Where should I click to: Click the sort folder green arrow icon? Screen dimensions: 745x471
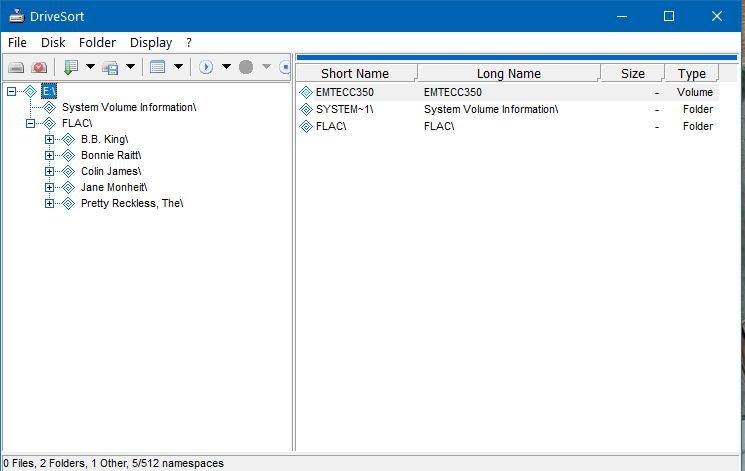coord(71,67)
